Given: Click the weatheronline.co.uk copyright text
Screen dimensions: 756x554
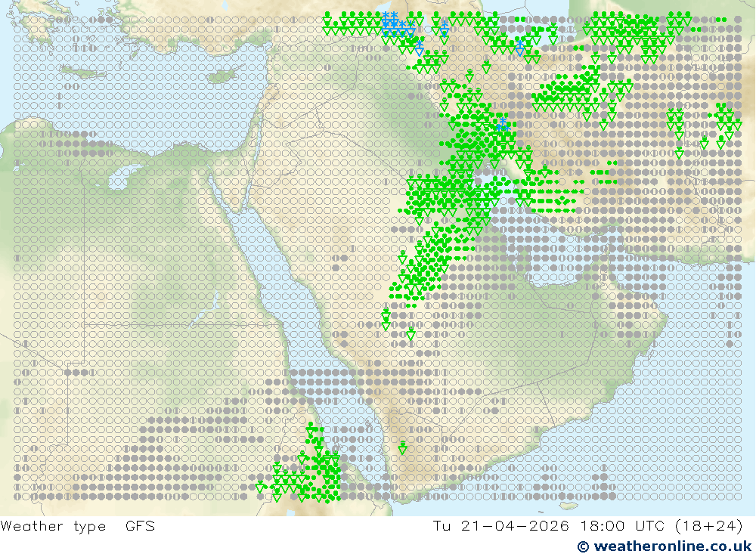Looking at the screenshot, I should coord(665,546).
